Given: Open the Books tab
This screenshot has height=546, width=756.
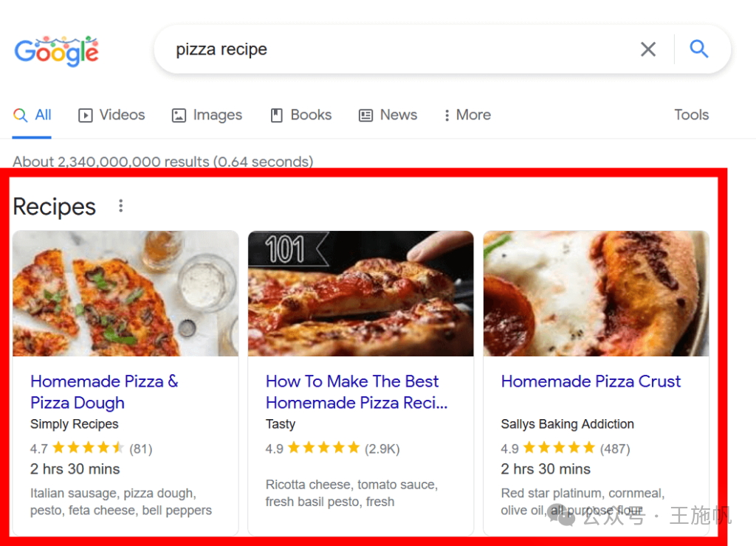Looking at the screenshot, I should pyautogui.click(x=301, y=114).
